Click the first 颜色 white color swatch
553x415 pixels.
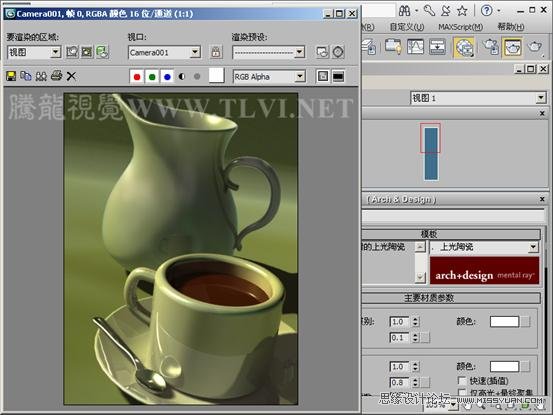504,322
